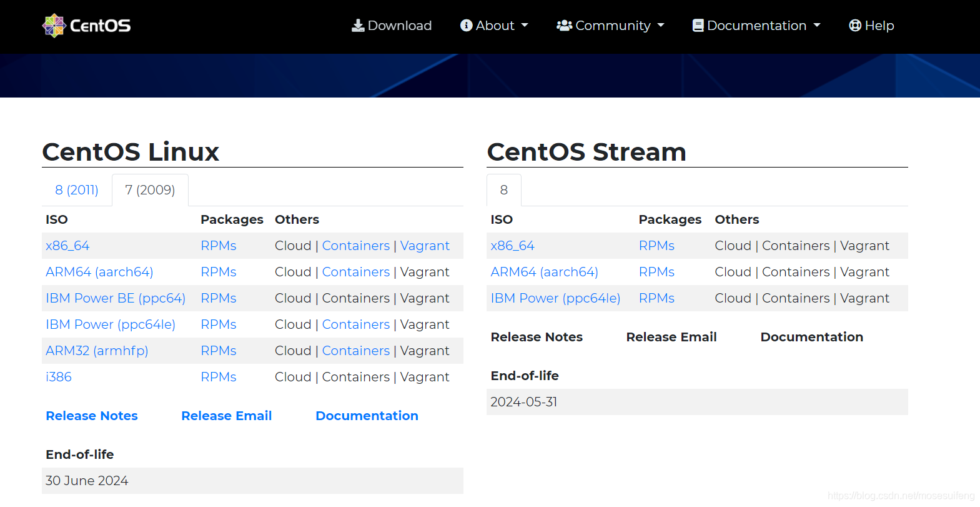Click 'Vagrant' text in the i386 row
The height and width of the screenshot is (507, 980).
pyautogui.click(x=425, y=377)
